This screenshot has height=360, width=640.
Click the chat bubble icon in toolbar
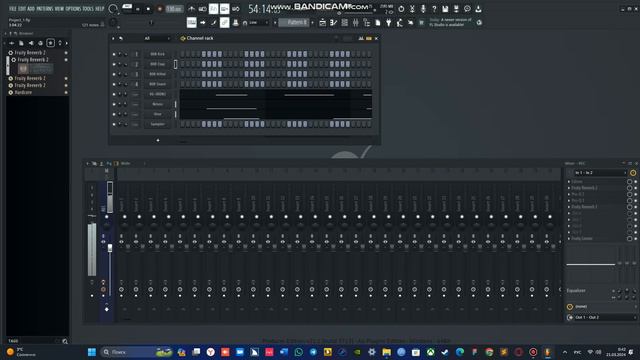click(467, 9)
